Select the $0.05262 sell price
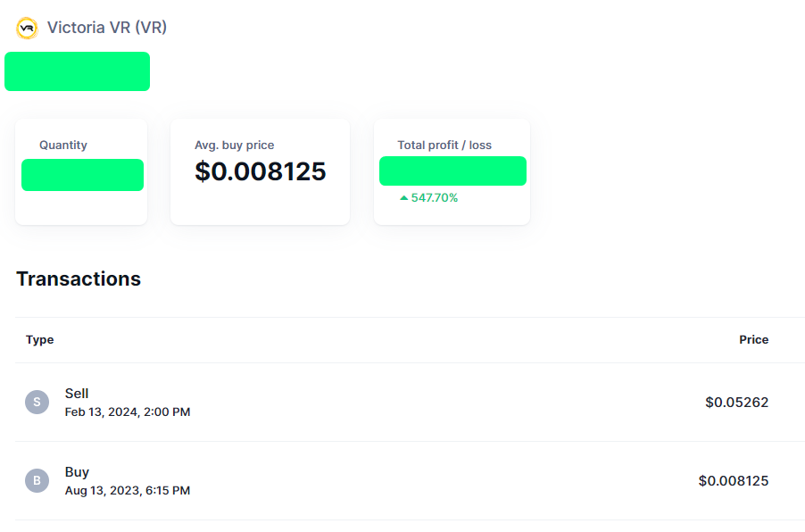This screenshot has height=532, width=805. (x=739, y=403)
